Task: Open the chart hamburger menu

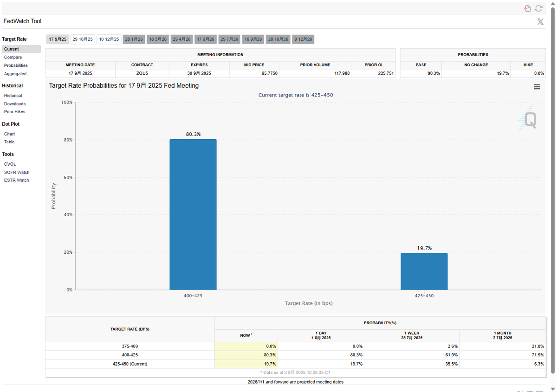Action: (x=537, y=87)
